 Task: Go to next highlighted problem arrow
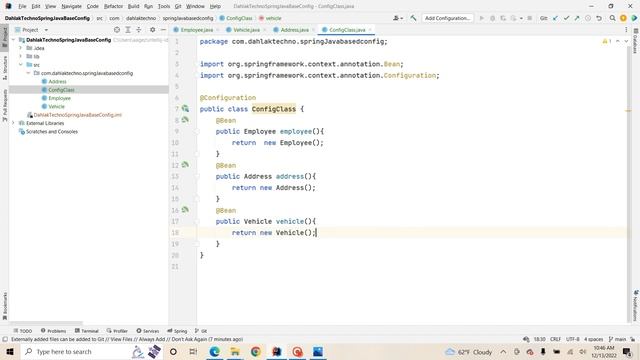[626, 41]
